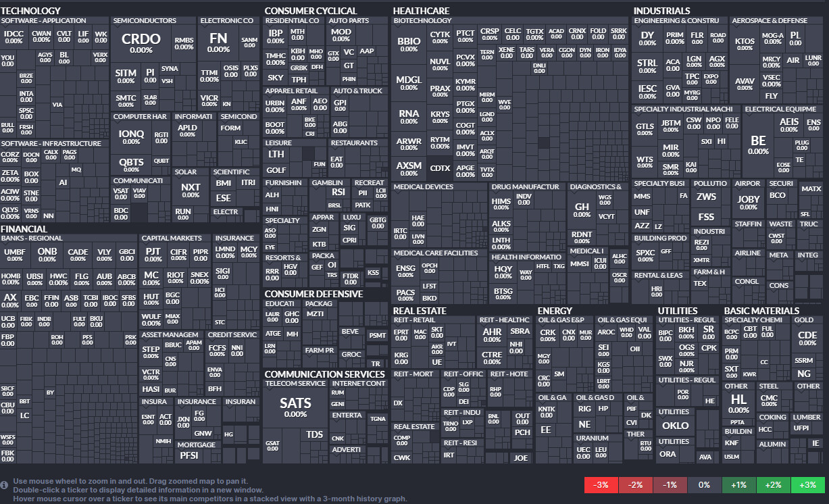
Task: Select the OKLO utilities tile
Action: tap(675, 426)
